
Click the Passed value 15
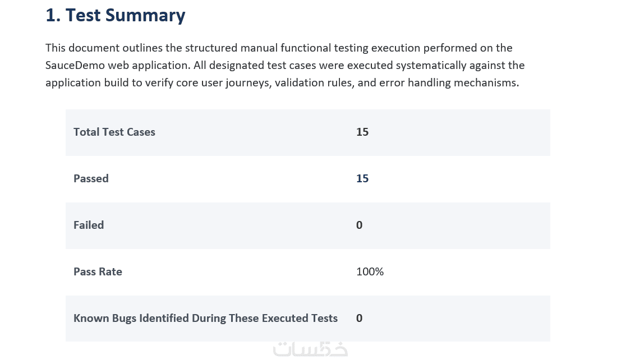[x=362, y=178]
